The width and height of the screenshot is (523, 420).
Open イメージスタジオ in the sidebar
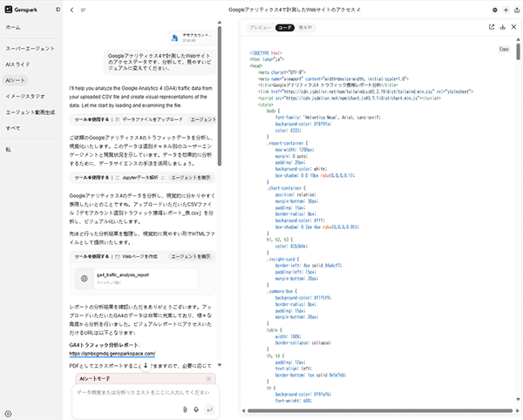(x=25, y=97)
